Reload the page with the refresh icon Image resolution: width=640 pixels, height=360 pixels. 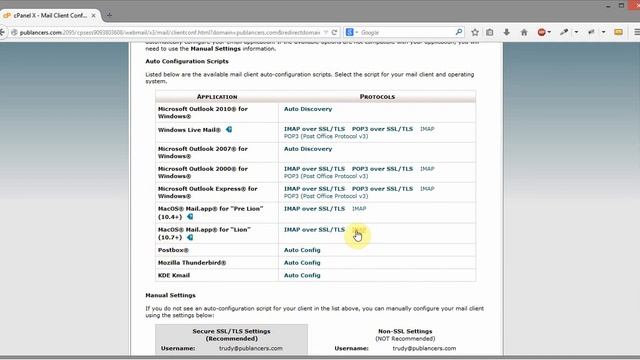334,32
